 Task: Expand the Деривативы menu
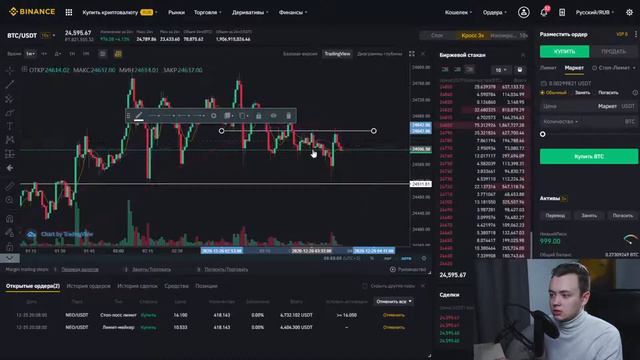tap(250, 12)
